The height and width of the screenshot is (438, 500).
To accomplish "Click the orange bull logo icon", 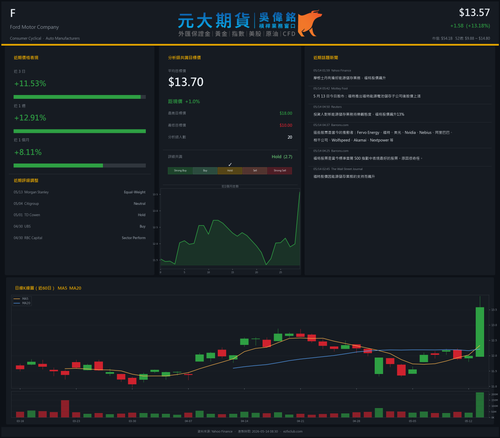I will 309,23.
